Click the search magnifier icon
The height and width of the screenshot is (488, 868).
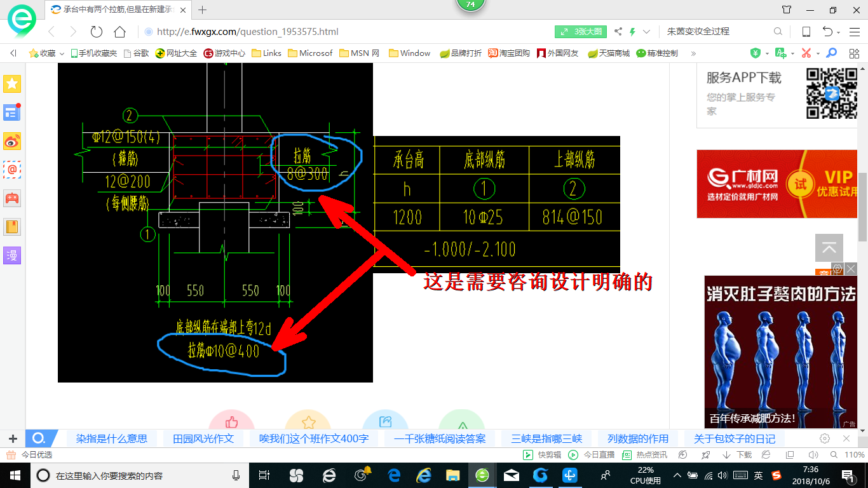point(778,32)
